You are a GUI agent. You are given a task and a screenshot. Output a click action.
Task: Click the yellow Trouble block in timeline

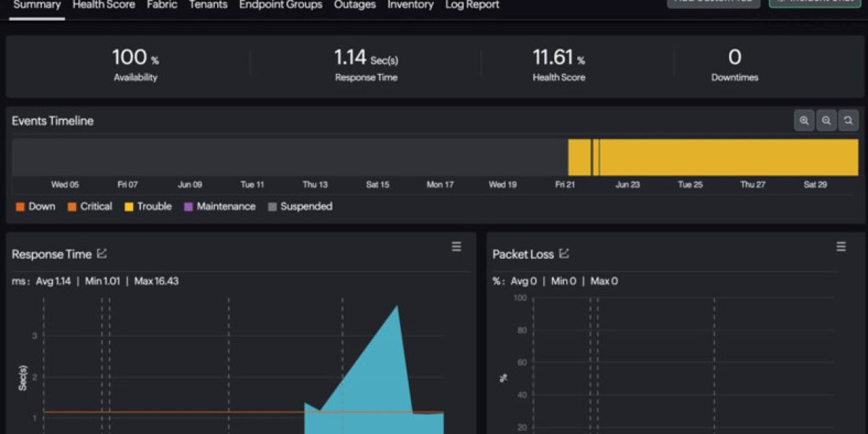tap(723, 157)
